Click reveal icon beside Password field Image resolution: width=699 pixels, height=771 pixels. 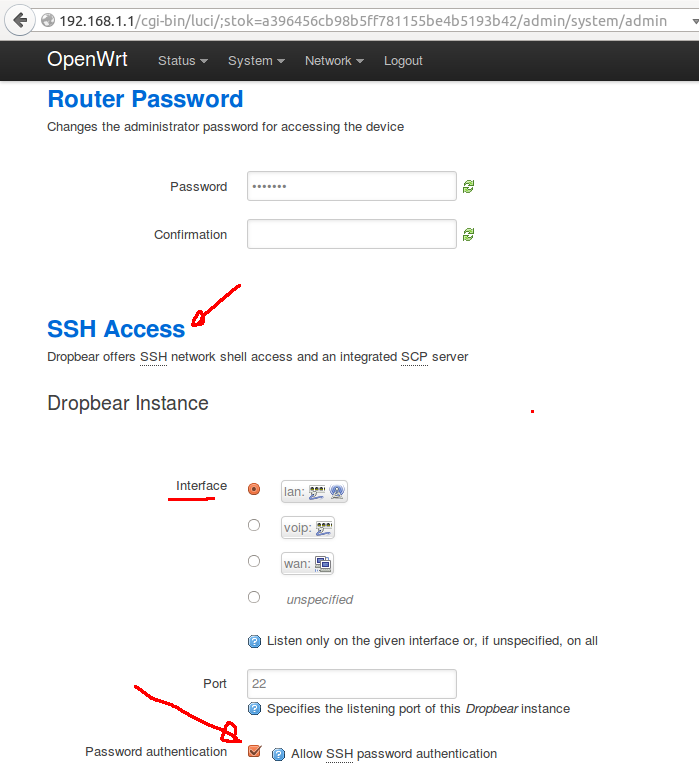point(468,187)
